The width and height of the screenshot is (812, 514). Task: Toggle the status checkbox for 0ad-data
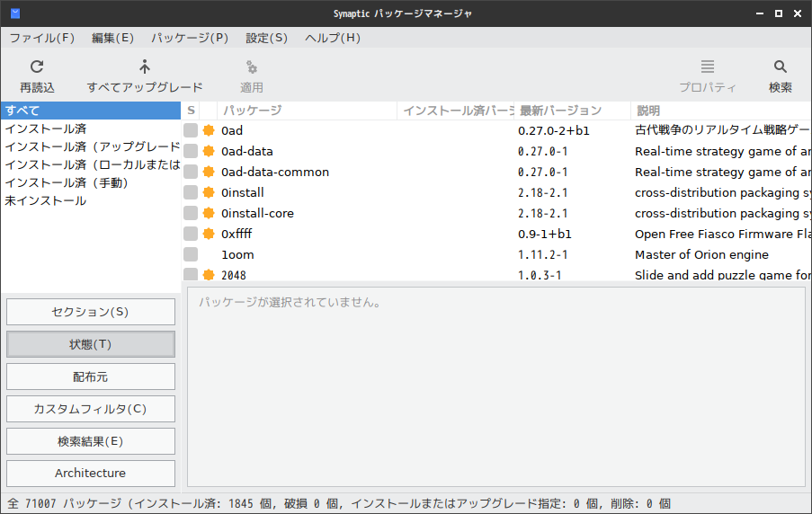coord(191,151)
